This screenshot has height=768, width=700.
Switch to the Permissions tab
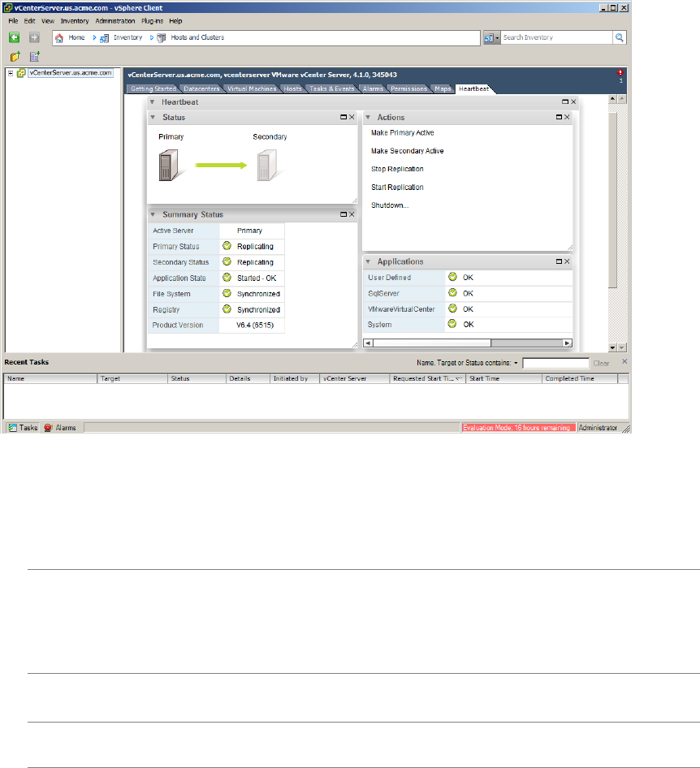click(x=408, y=89)
